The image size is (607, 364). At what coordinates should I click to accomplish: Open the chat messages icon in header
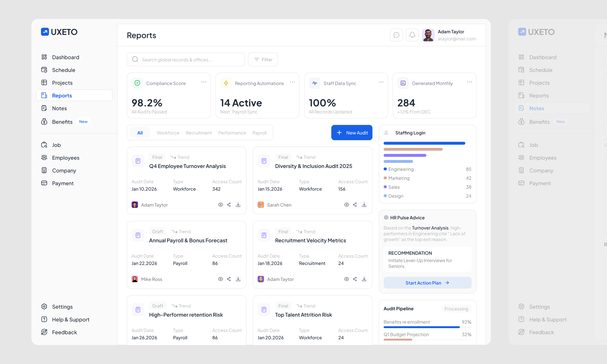[396, 35]
